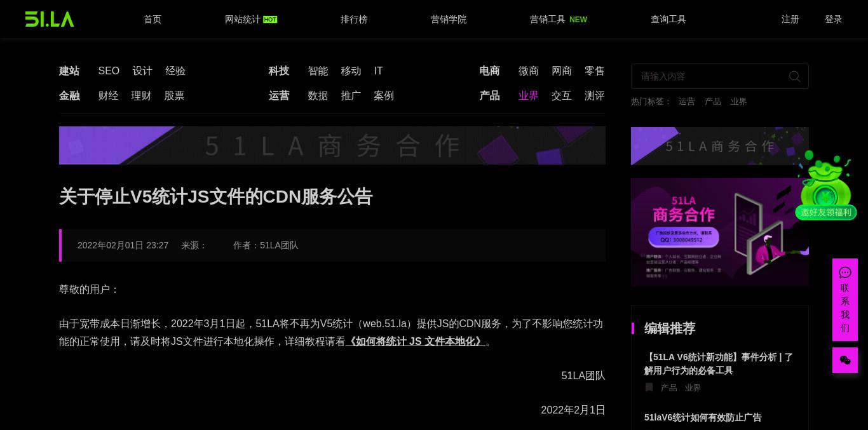Image resolution: width=868 pixels, height=430 pixels.
Task: Select the SEO subcategory
Action: 109,71
